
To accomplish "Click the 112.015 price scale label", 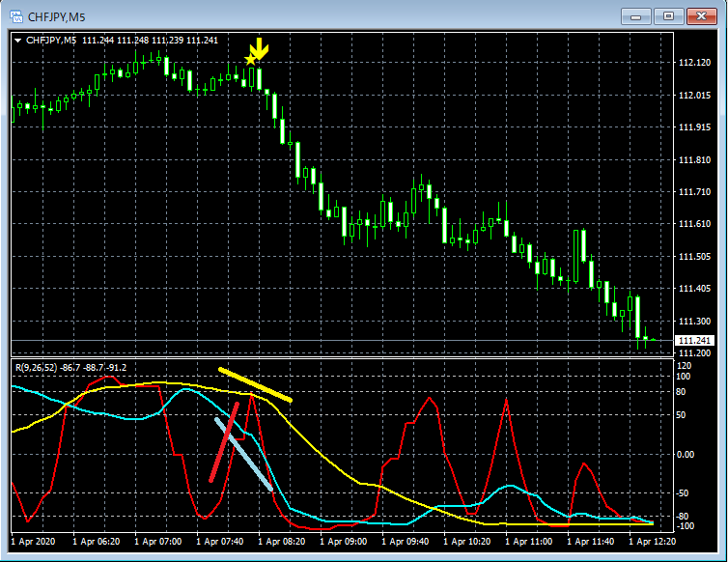I will coord(694,96).
